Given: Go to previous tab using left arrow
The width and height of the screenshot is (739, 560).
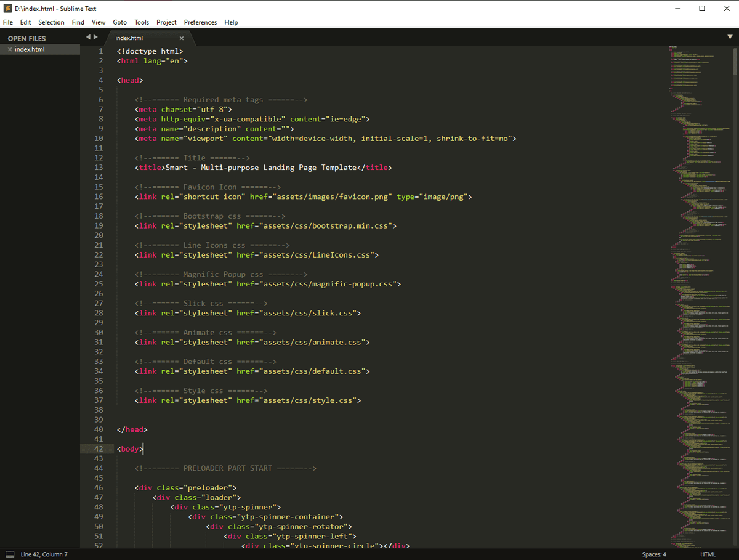Looking at the screenshot, I should coord(88,37).
